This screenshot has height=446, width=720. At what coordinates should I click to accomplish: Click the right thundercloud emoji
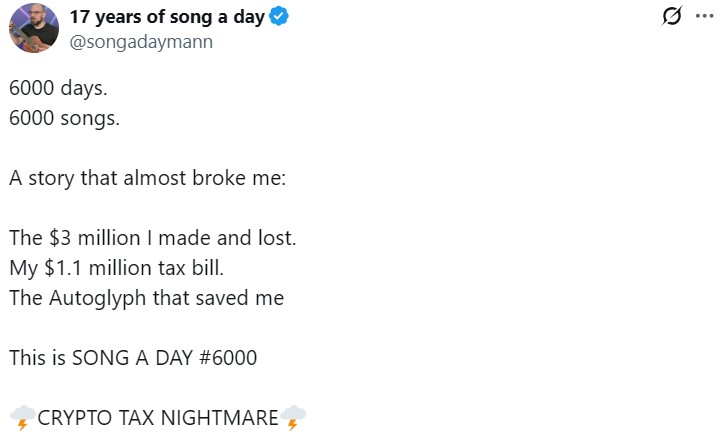click(293, 417)
